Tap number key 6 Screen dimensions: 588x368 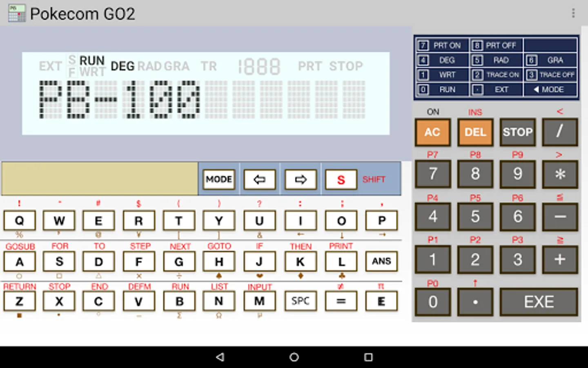518,217
